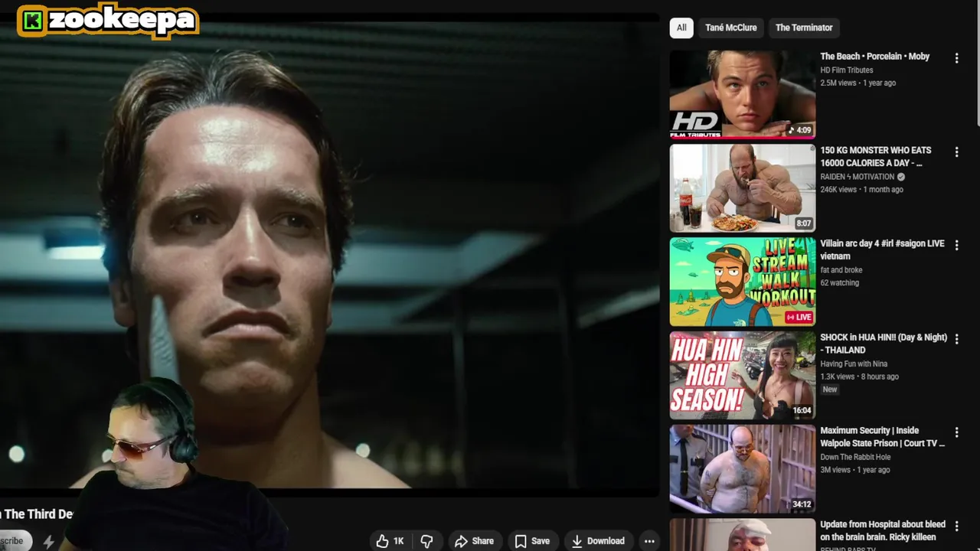Click the 'New' badge on Hua Hin video
Screen dimensions: 980x551
pos(830,390)
